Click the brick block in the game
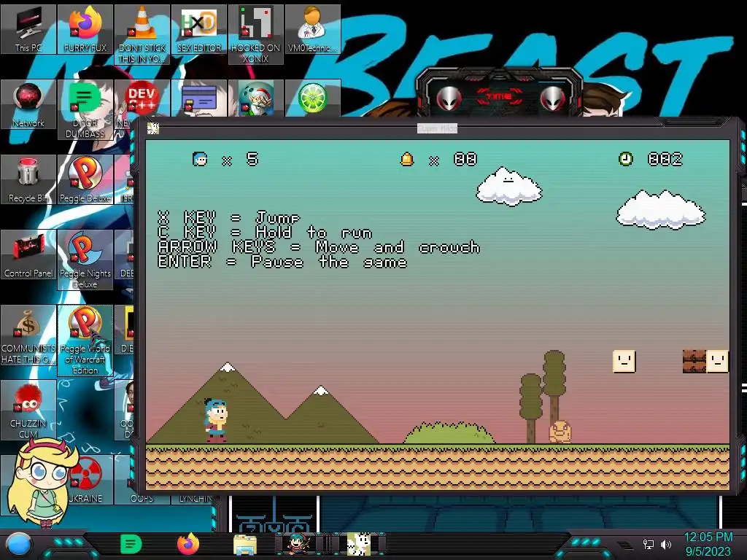747x560 pixels. coord(694,361)
